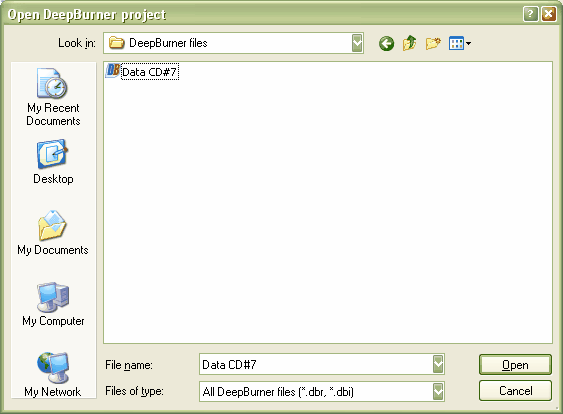
Task: Create a new folder
Action: click(433, 44)
